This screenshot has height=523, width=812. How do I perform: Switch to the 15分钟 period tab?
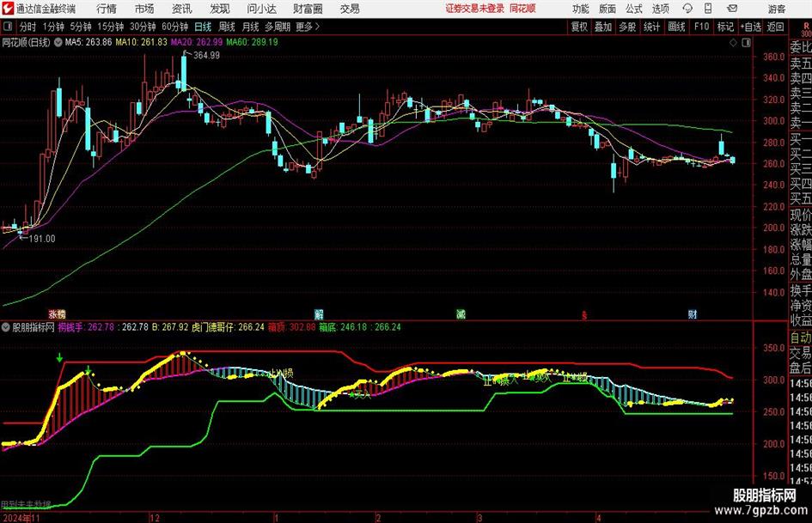[x=110, y=27]
